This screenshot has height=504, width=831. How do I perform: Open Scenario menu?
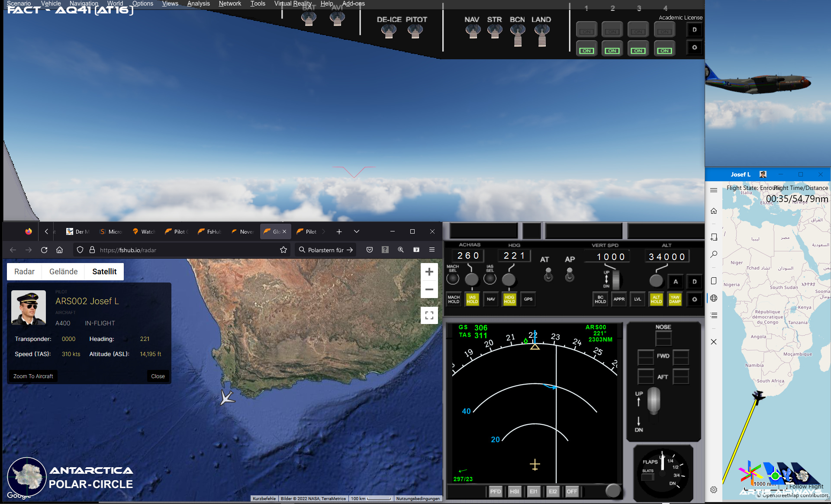(19, 3)
